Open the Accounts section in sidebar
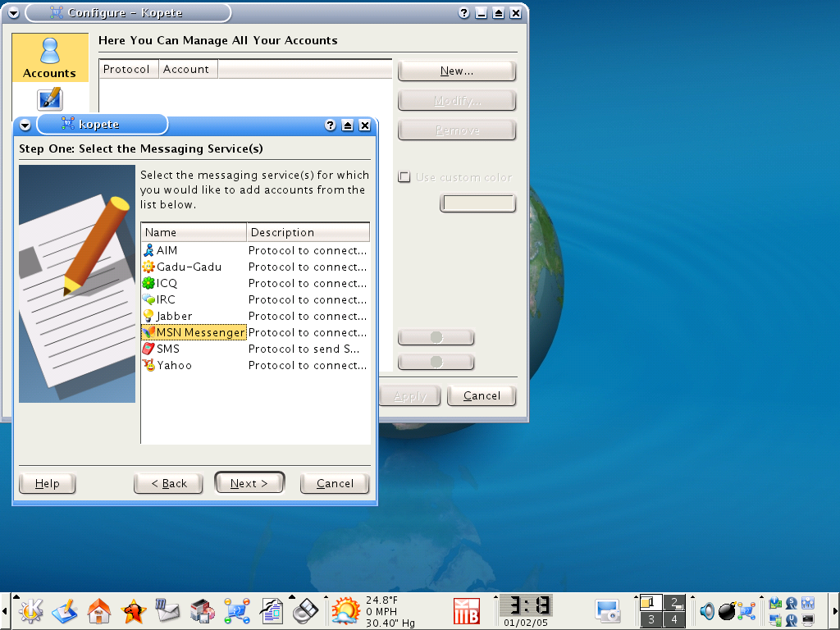 coord(50,57)
